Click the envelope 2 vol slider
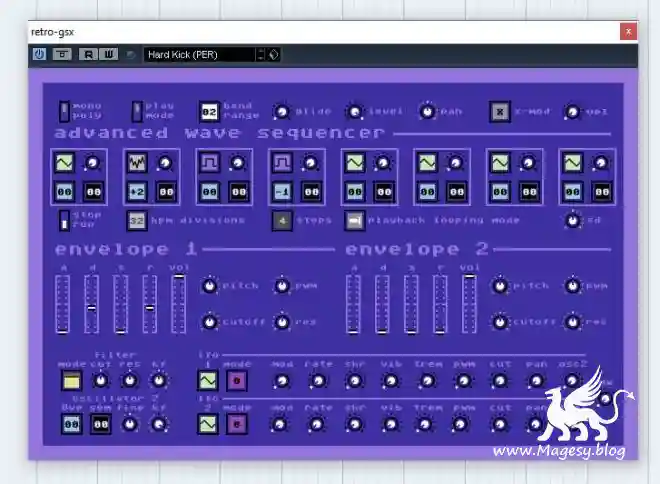The image size is (660, 484). [469, 304]
